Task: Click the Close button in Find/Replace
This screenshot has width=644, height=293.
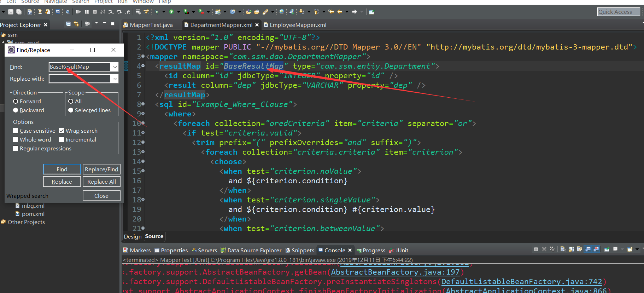Action: (x=101, y=196)
